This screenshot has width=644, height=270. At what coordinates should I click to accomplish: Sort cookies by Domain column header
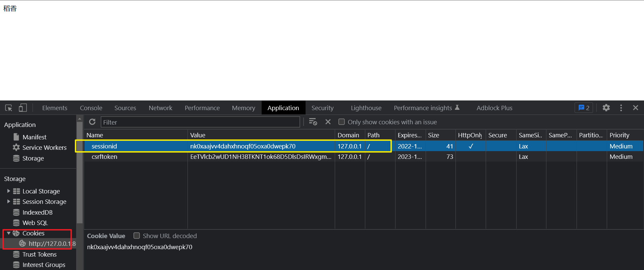coord(350,135)
